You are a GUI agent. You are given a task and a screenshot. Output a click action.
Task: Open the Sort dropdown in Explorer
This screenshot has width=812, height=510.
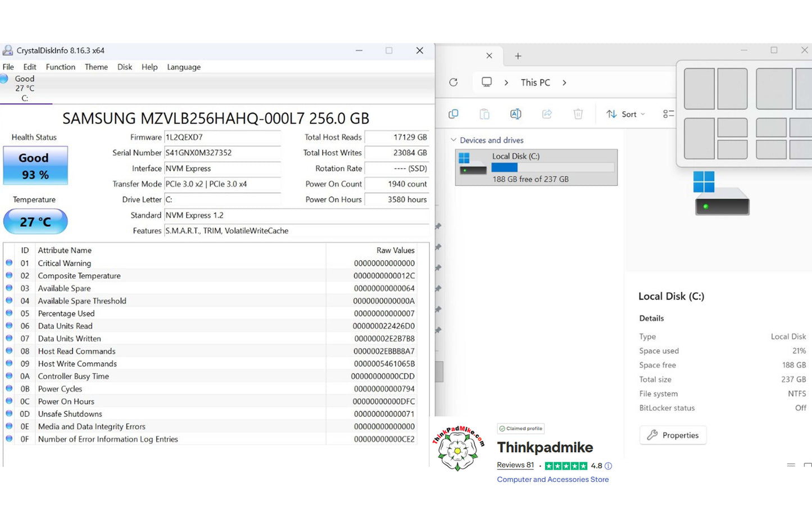[x=625, y=114]
